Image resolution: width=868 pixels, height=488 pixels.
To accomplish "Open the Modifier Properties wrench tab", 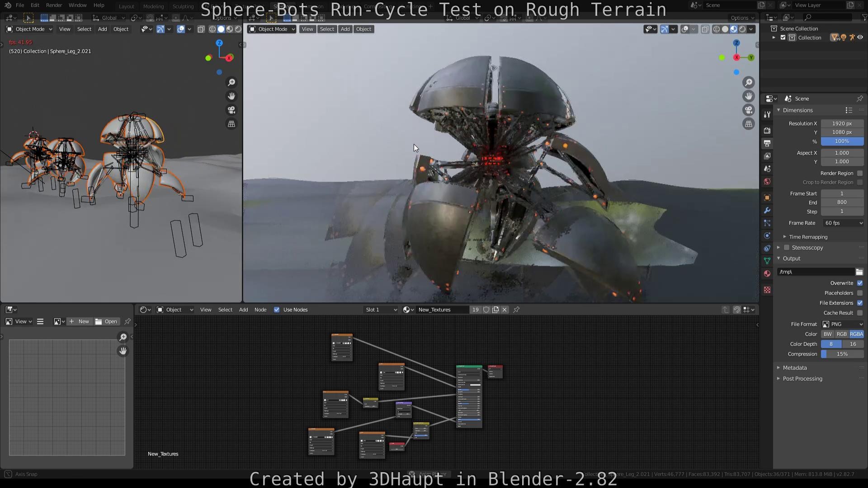I will click(x=767, y=210).
